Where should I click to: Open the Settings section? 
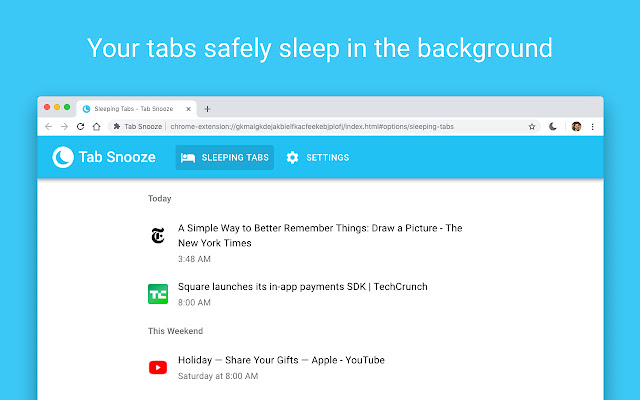pyautogui.click(x=317, y=158)
